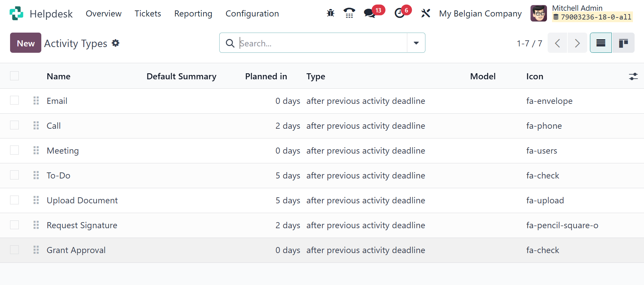The height and width of the screenshot is (285, 644).
Task: Expand the search options dropdown arrow
Action: point(416,43)
